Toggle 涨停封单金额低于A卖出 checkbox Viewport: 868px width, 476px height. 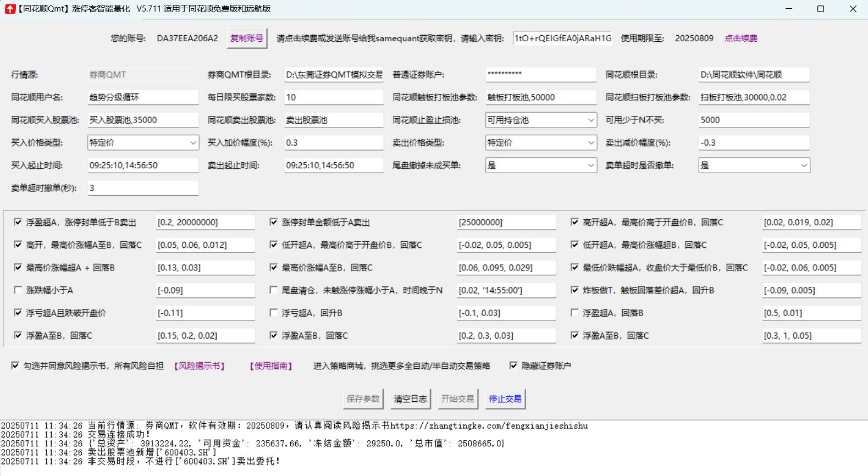[x=273, y=222]
